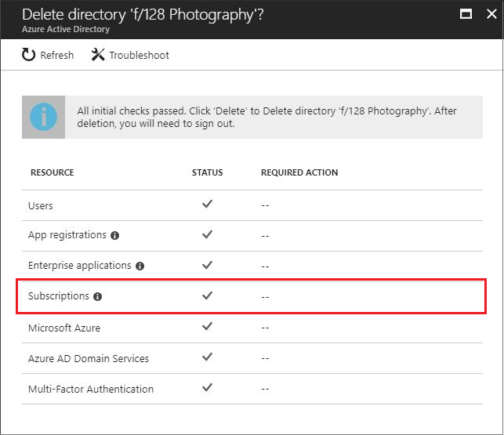This screenshot has width=504, height=435.
Task: Click required action dashes for App registrations
Action: [x=265, y=236]
